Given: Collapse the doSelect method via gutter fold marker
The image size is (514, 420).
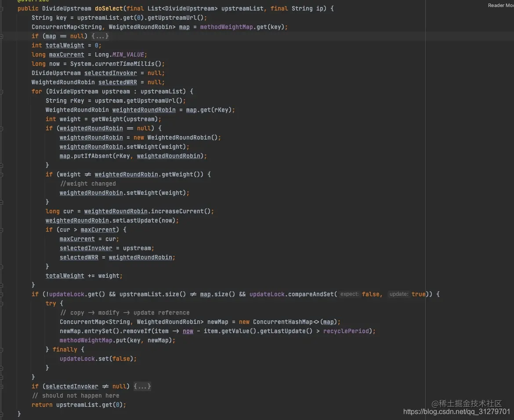Looking at the screenshot, I should point(1,9).
